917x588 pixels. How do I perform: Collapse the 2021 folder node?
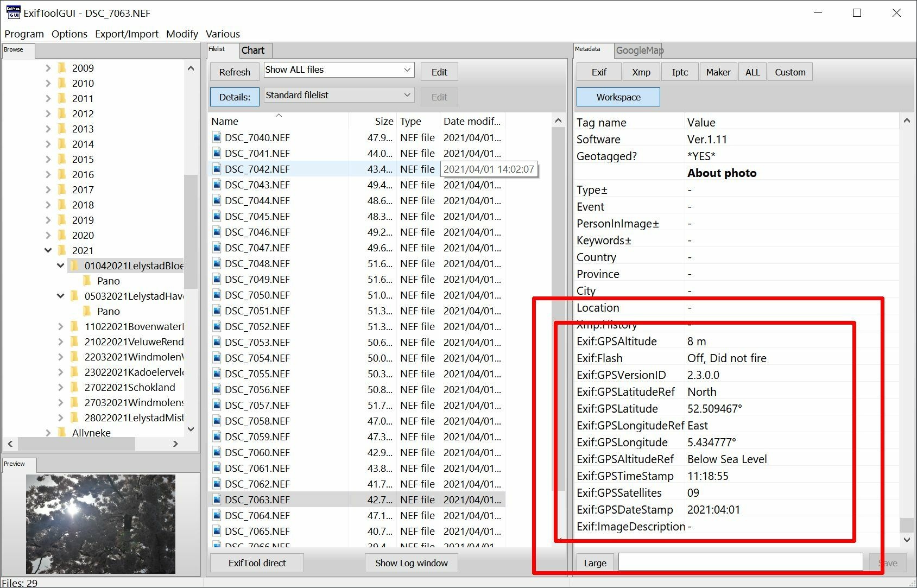pos(48,250)
